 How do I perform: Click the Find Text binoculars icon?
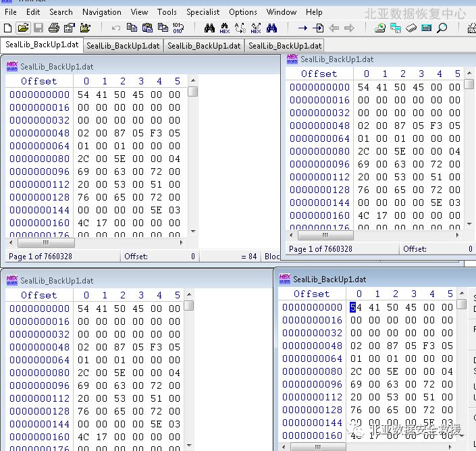point(209,28)
